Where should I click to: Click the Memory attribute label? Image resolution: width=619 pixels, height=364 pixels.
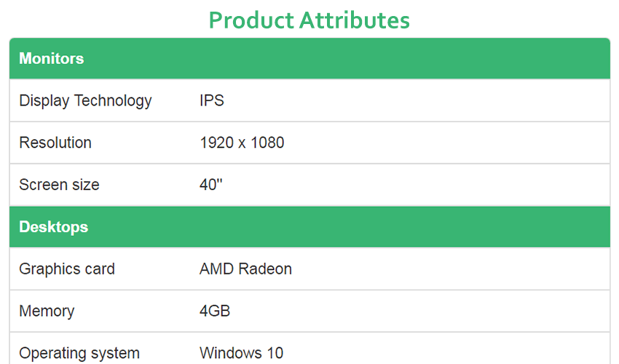pyautogui.click(x=47, y=311)
